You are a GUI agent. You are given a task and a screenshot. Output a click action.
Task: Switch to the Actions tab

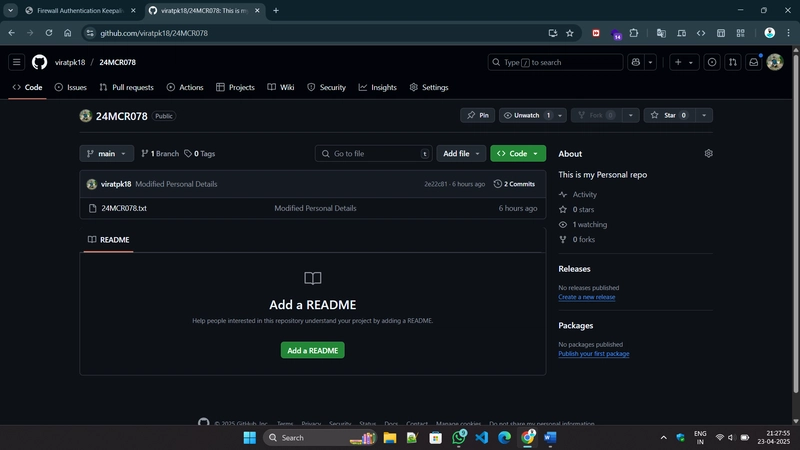pos(185,87)
